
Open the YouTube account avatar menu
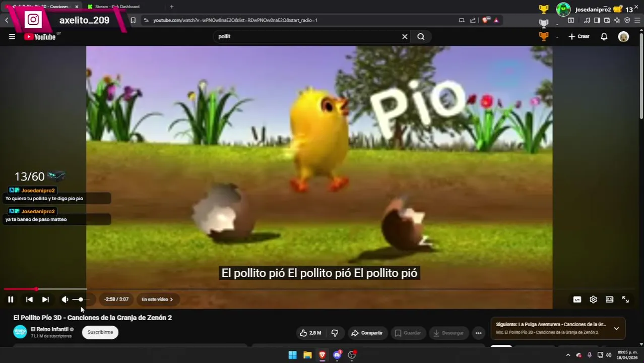click(x=623, y=36)
